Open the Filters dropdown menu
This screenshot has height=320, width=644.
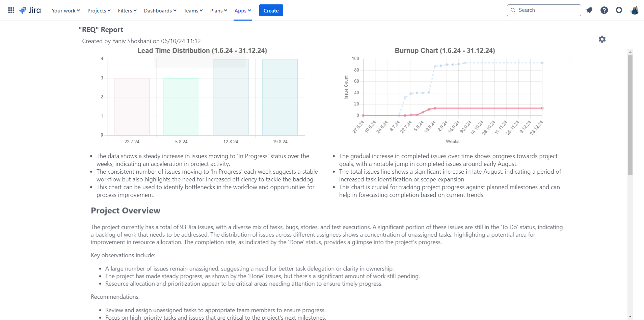pos(127,11)
